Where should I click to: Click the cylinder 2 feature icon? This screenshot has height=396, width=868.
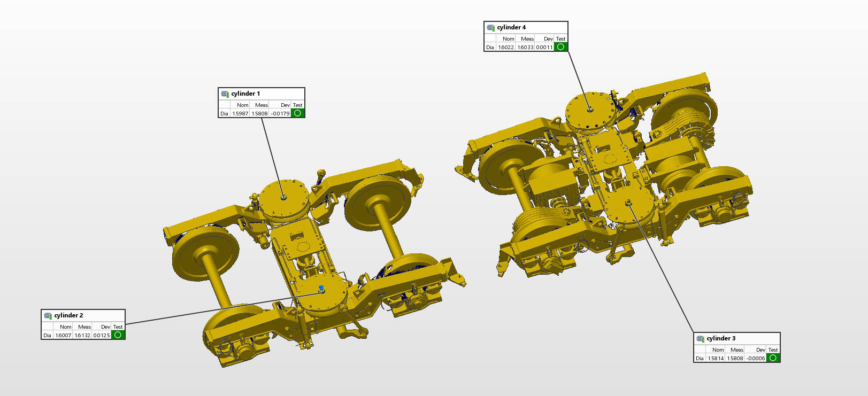tap(48, 316)
